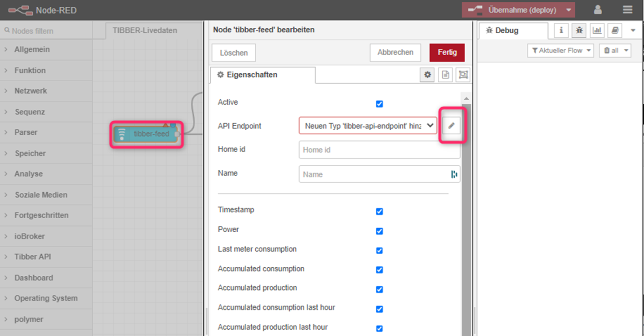Expand the Speicher palette category

pyautogui.click(x=46, y=153)
